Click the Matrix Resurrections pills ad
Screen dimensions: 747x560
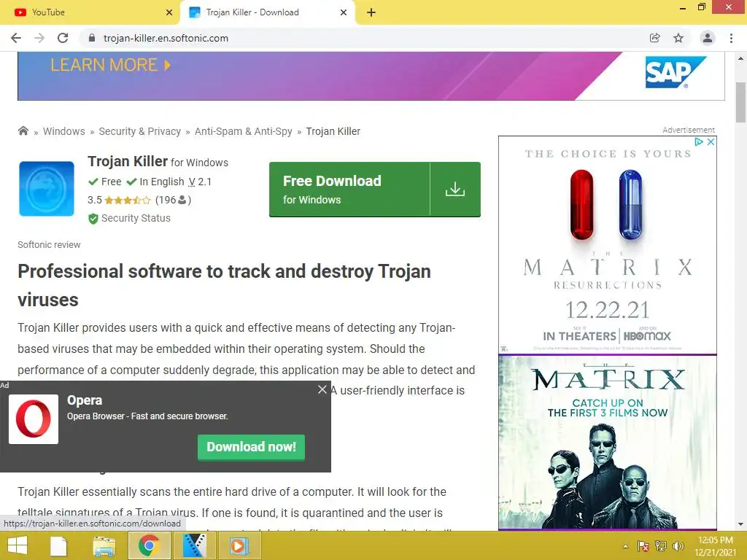click(608, 245)
